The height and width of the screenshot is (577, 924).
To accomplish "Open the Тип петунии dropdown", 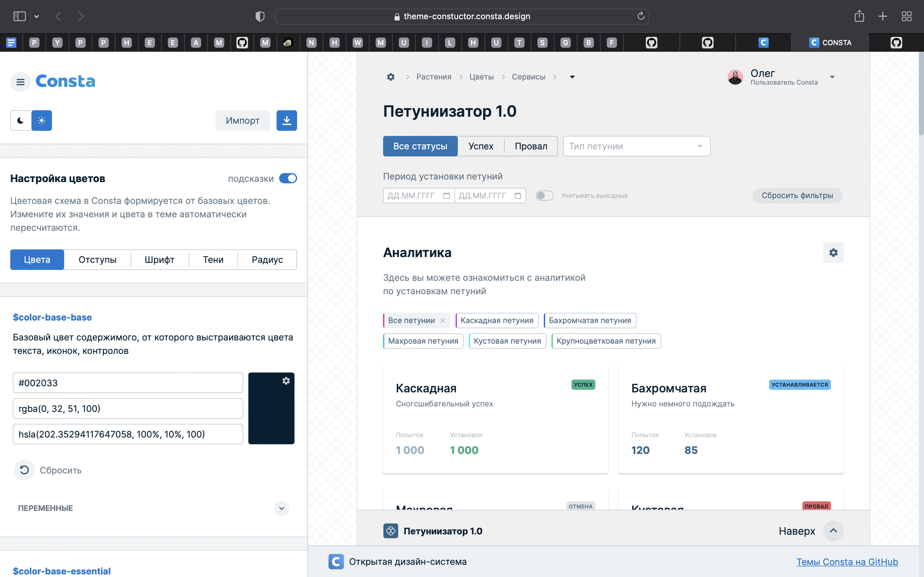I will pyautogui.click(x=636, y=146).
